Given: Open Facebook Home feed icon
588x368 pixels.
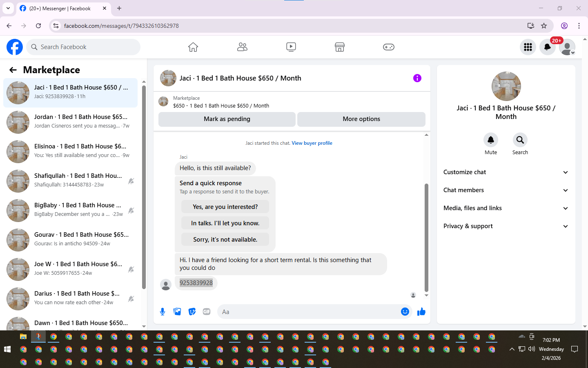Looking at the screenshot, I should point(193,47).
